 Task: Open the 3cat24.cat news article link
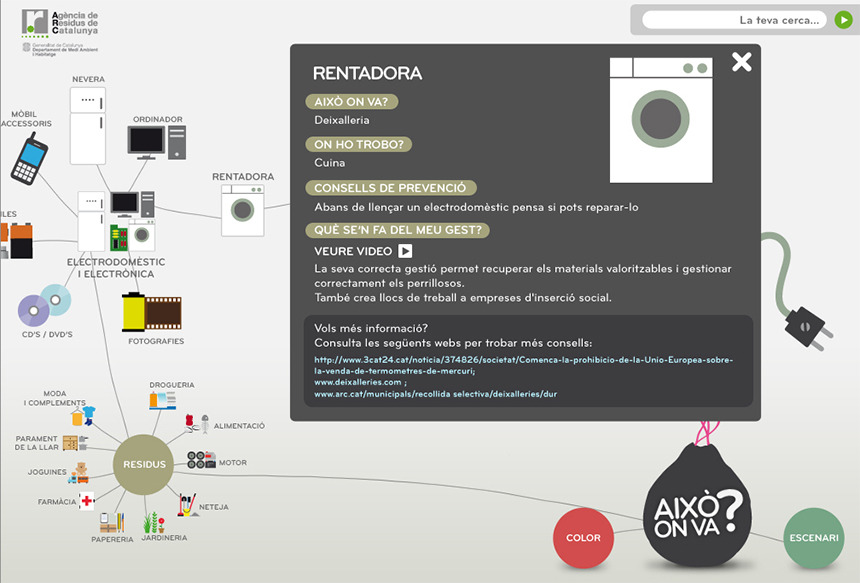pos(523,365)
